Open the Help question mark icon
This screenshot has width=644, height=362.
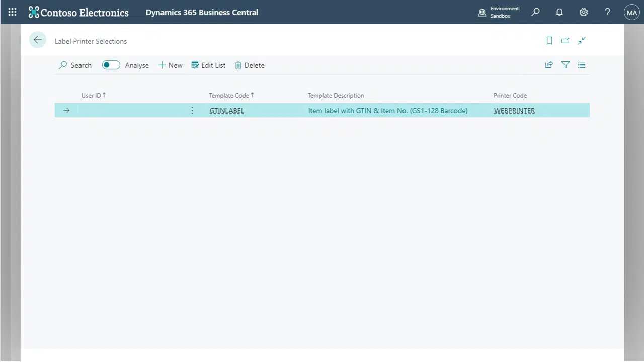[x=607, y=12]
